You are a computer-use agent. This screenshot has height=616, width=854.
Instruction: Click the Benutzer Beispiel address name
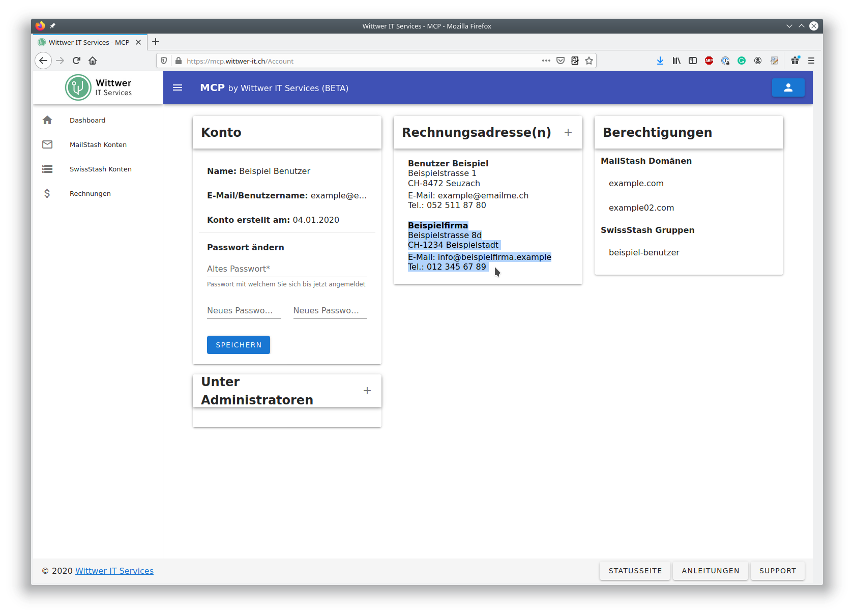click(x=448, y=163)
